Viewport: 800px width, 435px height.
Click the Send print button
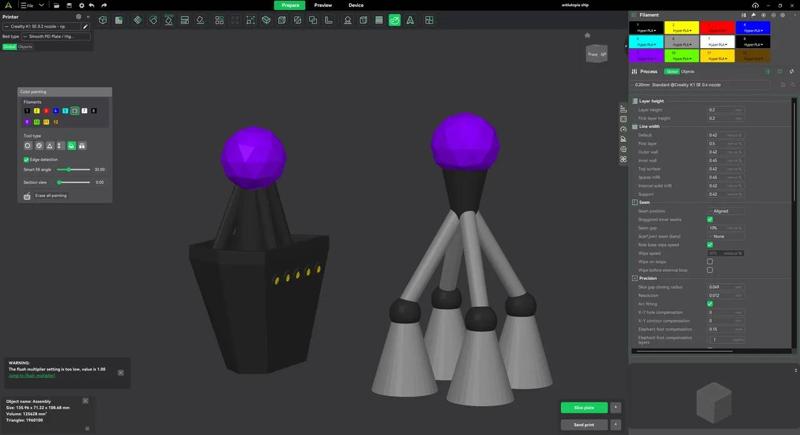point(584,424)
